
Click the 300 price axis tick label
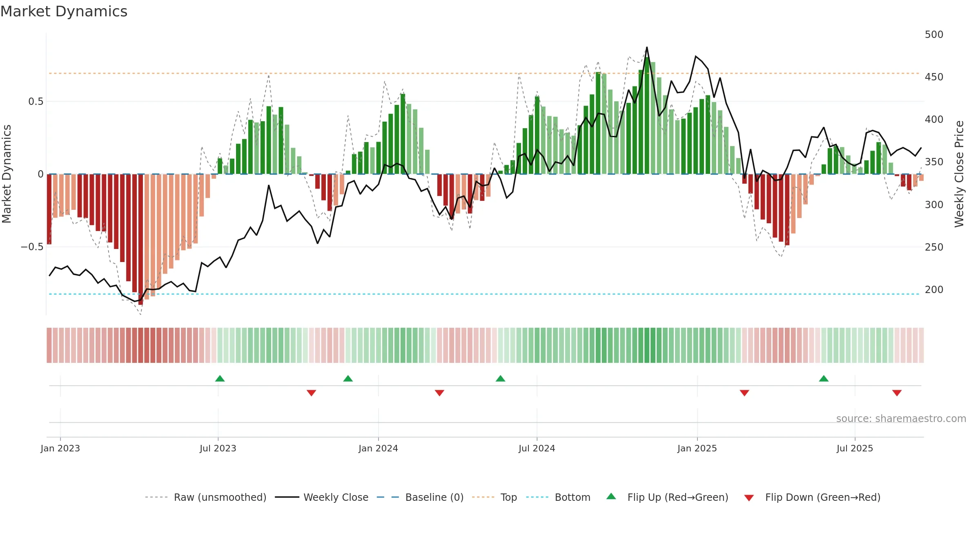(x=934, y=204)
